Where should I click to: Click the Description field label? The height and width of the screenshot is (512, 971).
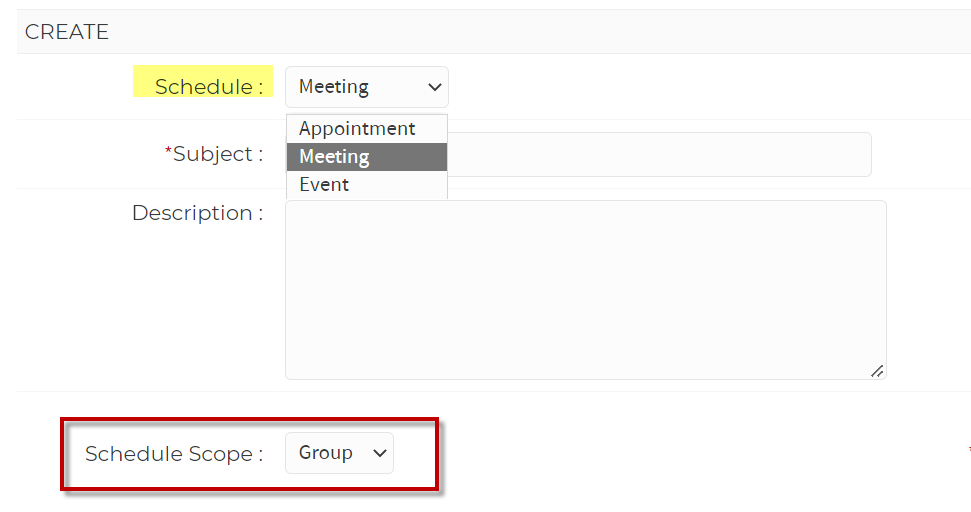(198, 213)
